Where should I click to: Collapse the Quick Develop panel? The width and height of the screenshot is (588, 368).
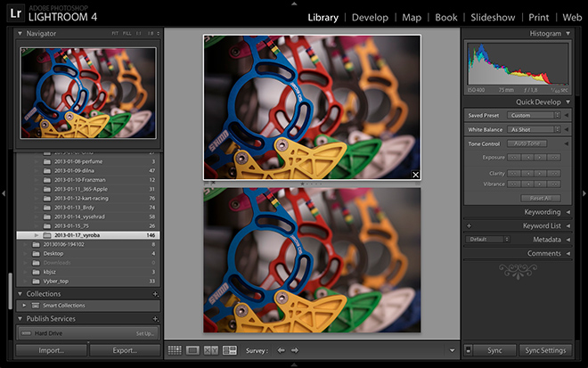(568, 102)
